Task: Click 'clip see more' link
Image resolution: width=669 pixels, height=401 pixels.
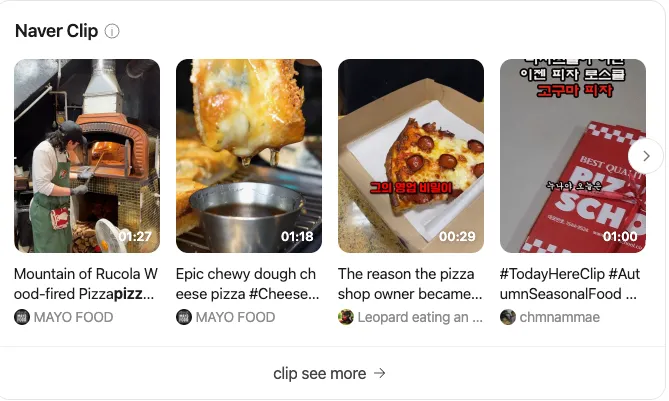Action: (329, 373)
